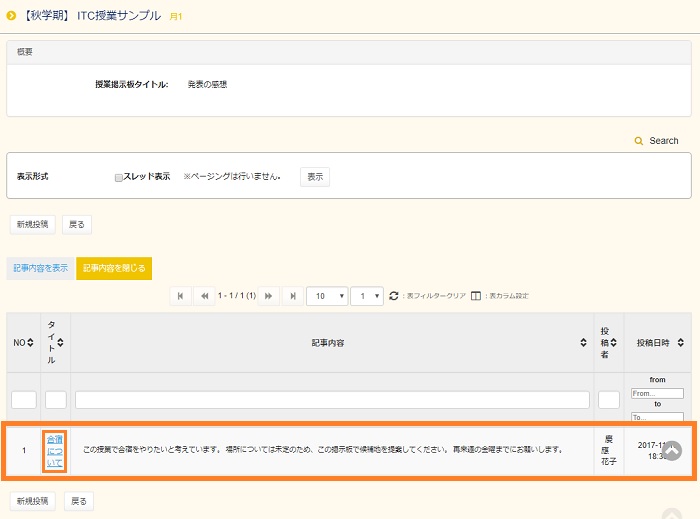The width and height of the screenshot is (700, 519).
Task: Go to the next page of results
Action: pyautogui.click(x=268, y=296)
